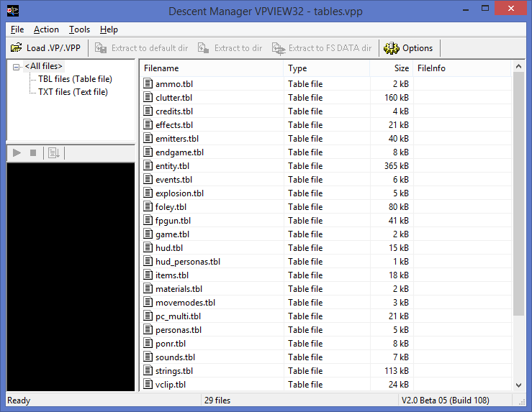Click the 160 kB size cell

397,98
